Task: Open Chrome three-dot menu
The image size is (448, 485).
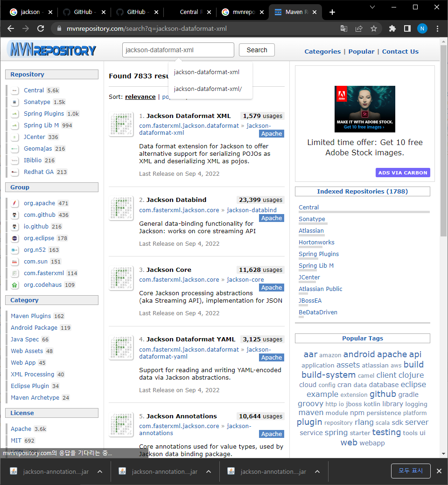Action: tap(437, 29)
